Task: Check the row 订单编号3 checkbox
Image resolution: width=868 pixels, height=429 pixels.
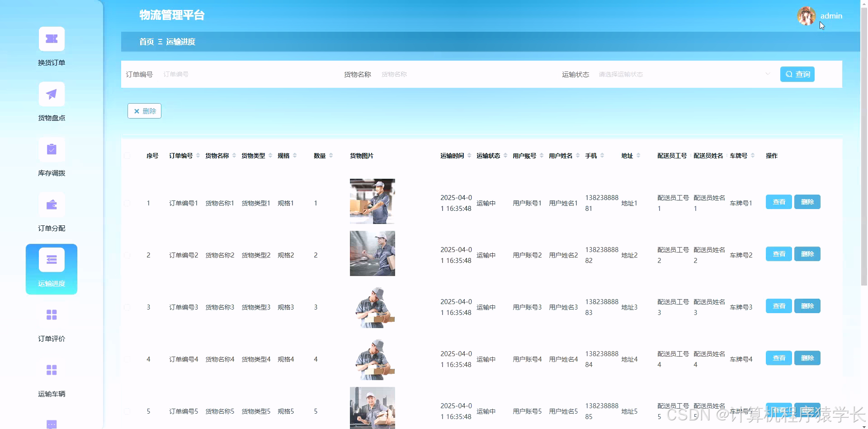Action: coord(127,307)
